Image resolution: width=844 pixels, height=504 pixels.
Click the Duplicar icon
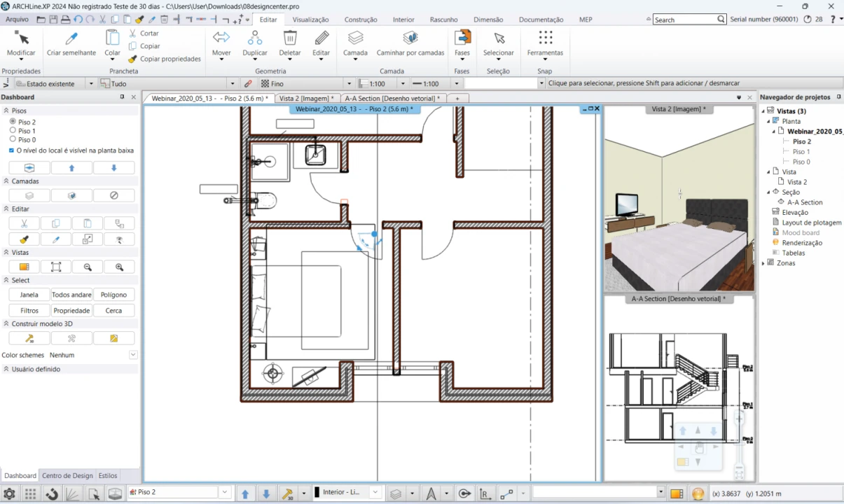pyautogui.click(x=255, y=38)
